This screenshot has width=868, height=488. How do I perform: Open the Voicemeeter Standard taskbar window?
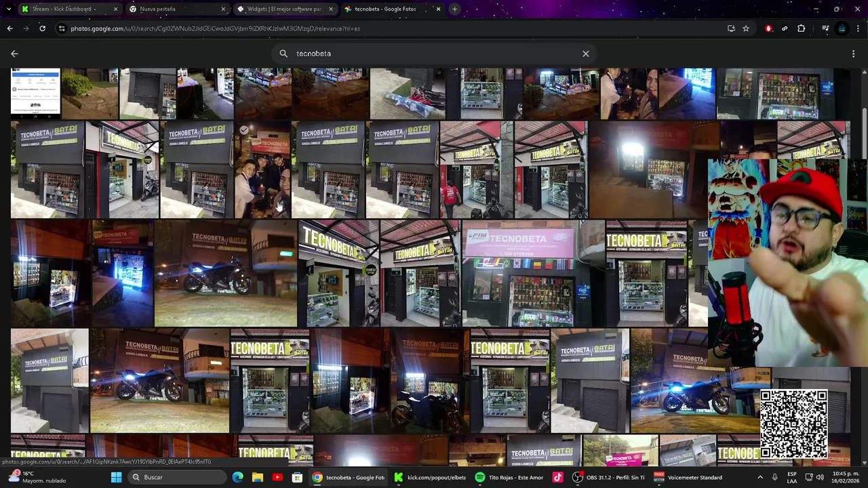click(689, 477)
